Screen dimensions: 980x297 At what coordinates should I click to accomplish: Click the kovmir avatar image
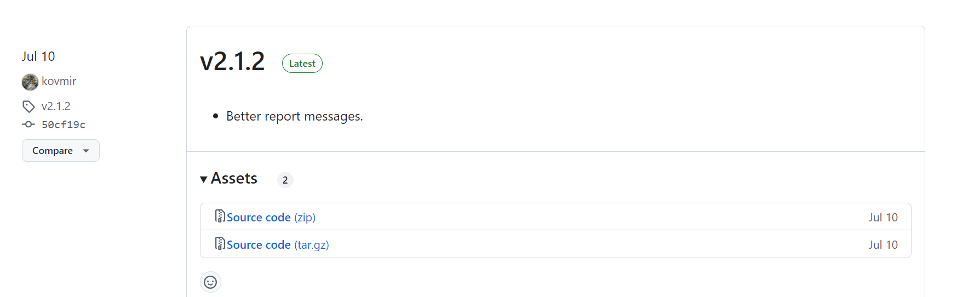30,82
